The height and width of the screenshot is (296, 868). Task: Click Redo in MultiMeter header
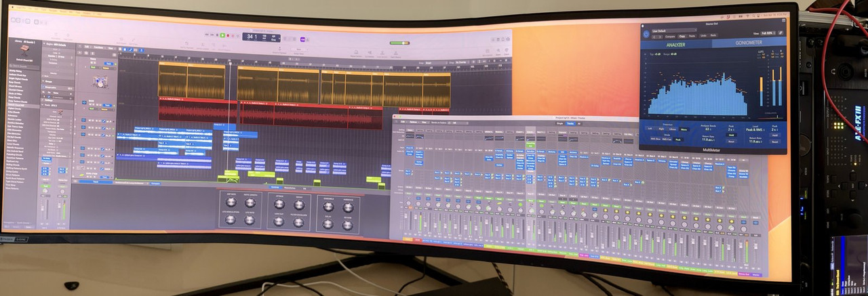713,35
